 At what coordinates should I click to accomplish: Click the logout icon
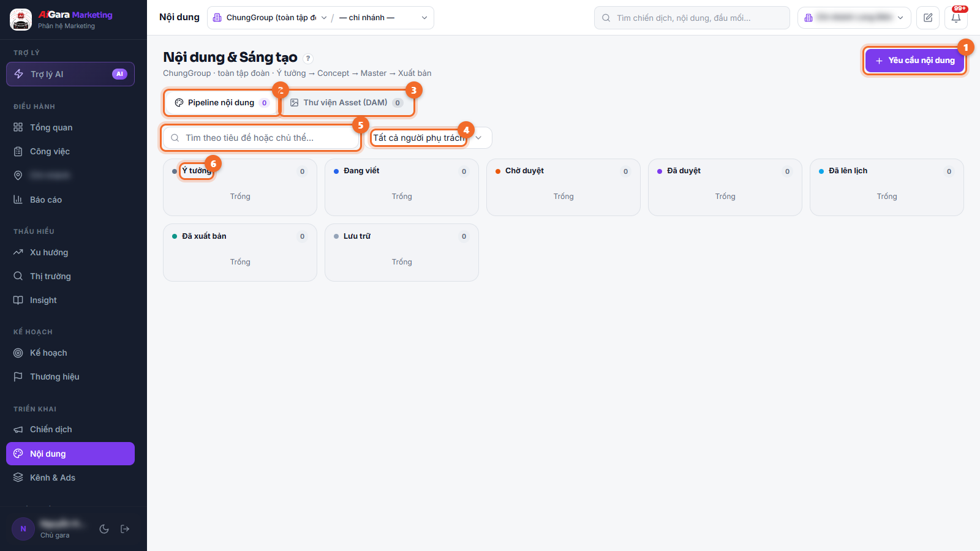click(125, 529)
